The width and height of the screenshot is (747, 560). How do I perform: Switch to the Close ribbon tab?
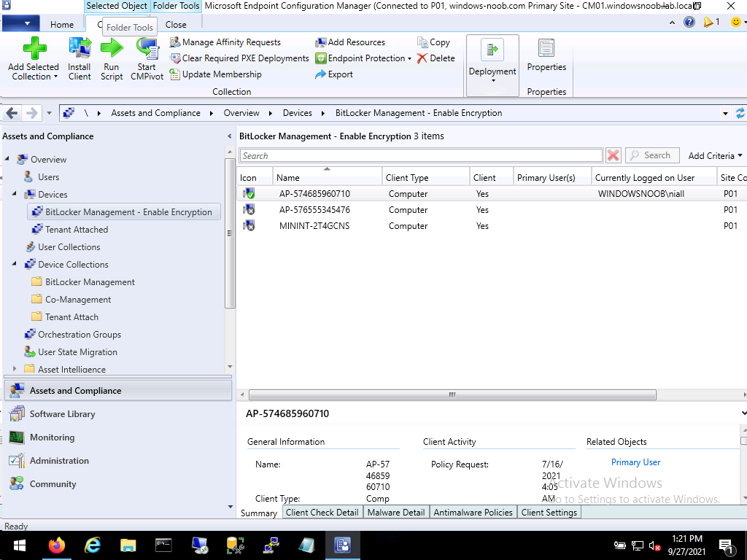(x=176, y=24)
